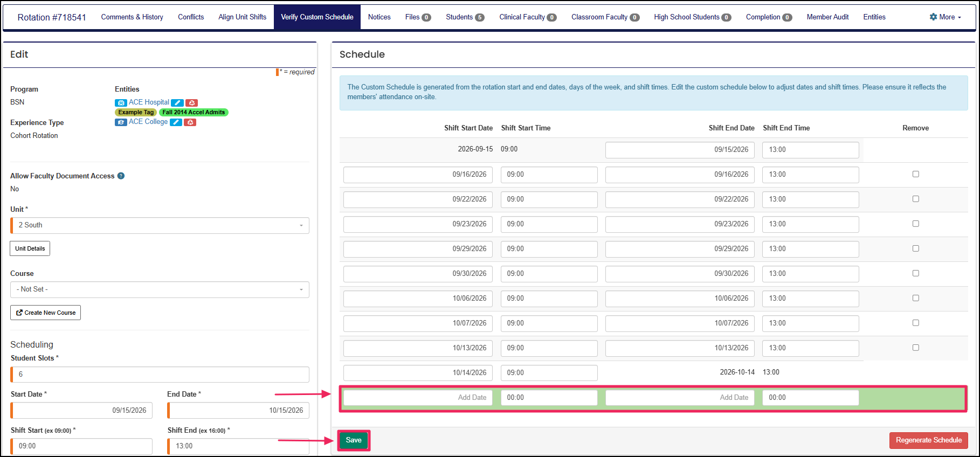Tick Remove checkbox for the 09/22/2026 shift
Image resolution: width=980 pixels, height=457 pixels.
[915, 199]
